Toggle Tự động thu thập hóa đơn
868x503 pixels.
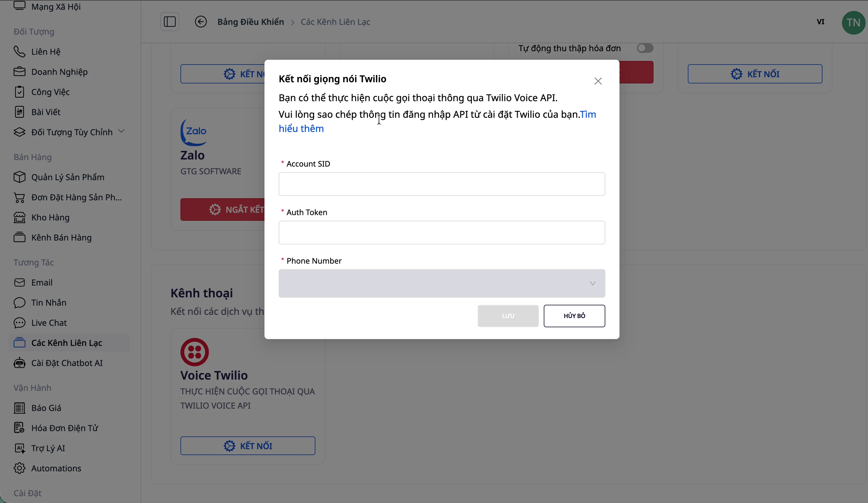tap(645, 48)
